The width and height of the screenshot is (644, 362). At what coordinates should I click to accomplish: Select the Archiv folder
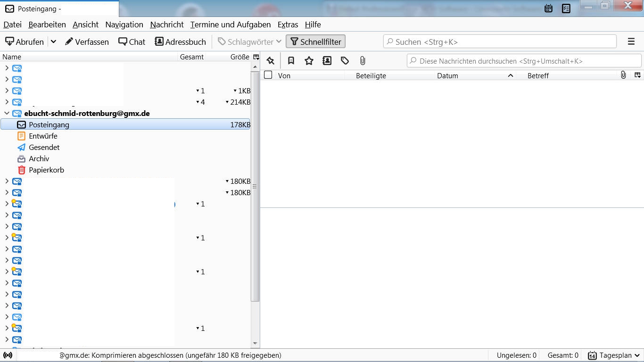click(39, 159)
